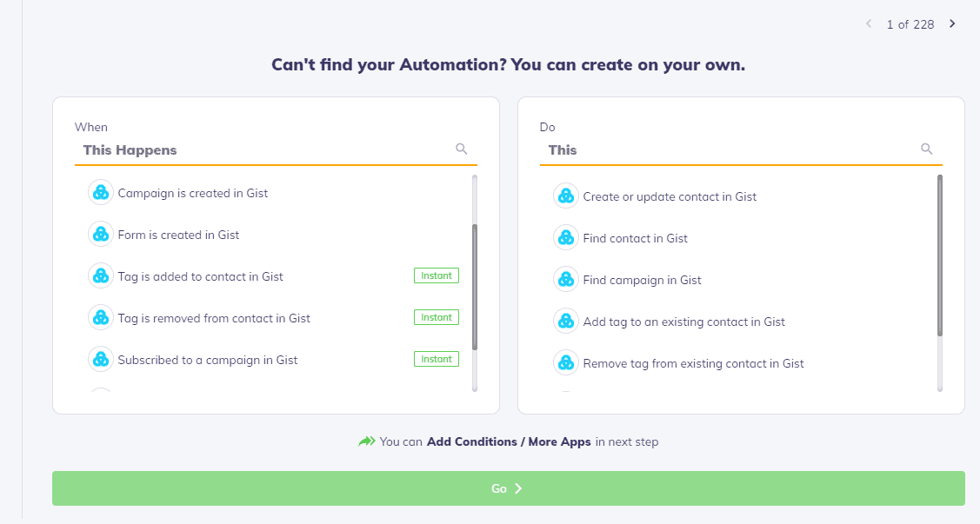The image size is (980, 524).
Task: Click the green arrow before the conditions hint
Action: 367,441
